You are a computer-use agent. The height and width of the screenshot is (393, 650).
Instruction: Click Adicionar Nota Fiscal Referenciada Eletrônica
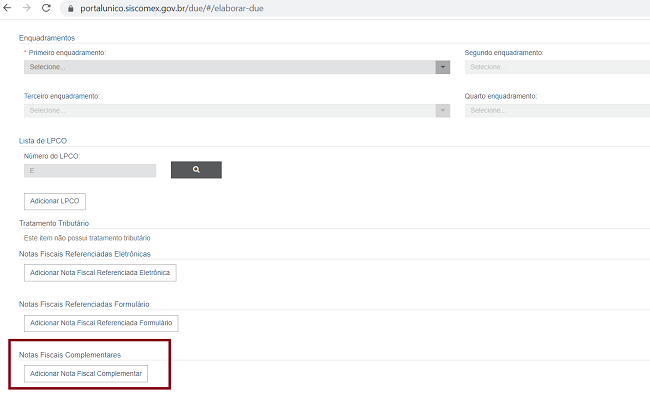pyautogui.click(x=100, y=273)
